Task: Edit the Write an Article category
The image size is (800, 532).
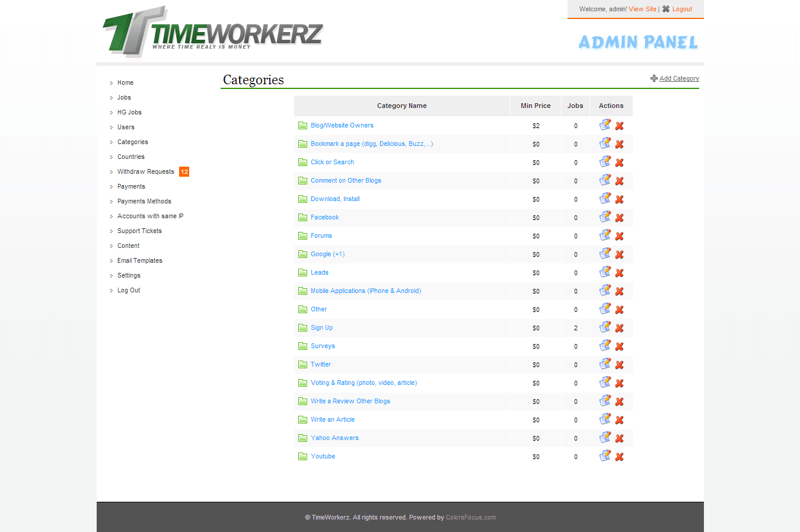Action: pyautogui.click(x=605, y=419)
